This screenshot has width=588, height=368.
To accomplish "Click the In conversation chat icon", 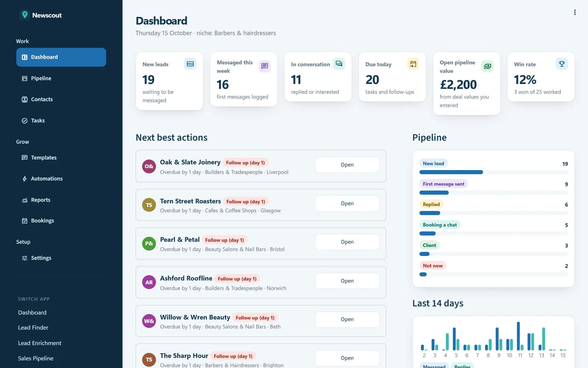I will (339, 64).
